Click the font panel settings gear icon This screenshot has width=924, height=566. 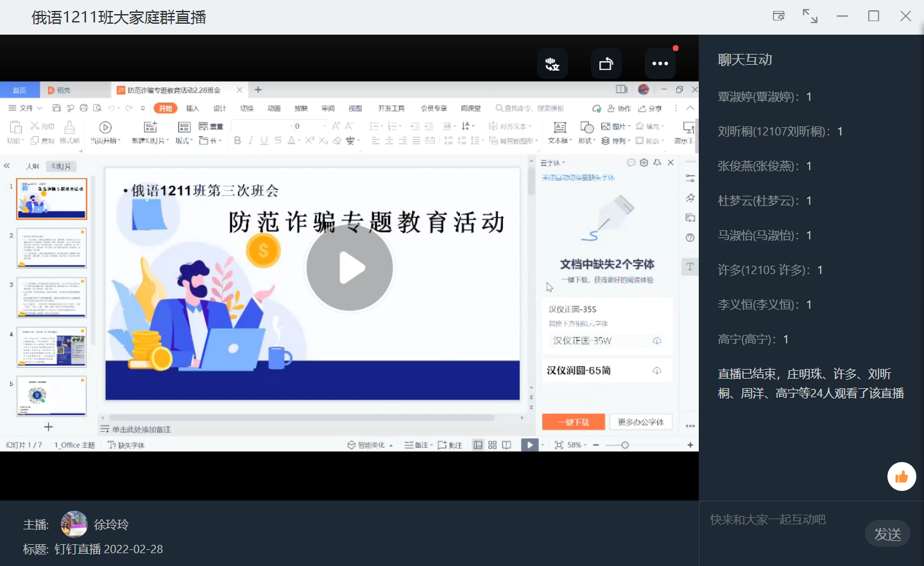tap(644, 163)
